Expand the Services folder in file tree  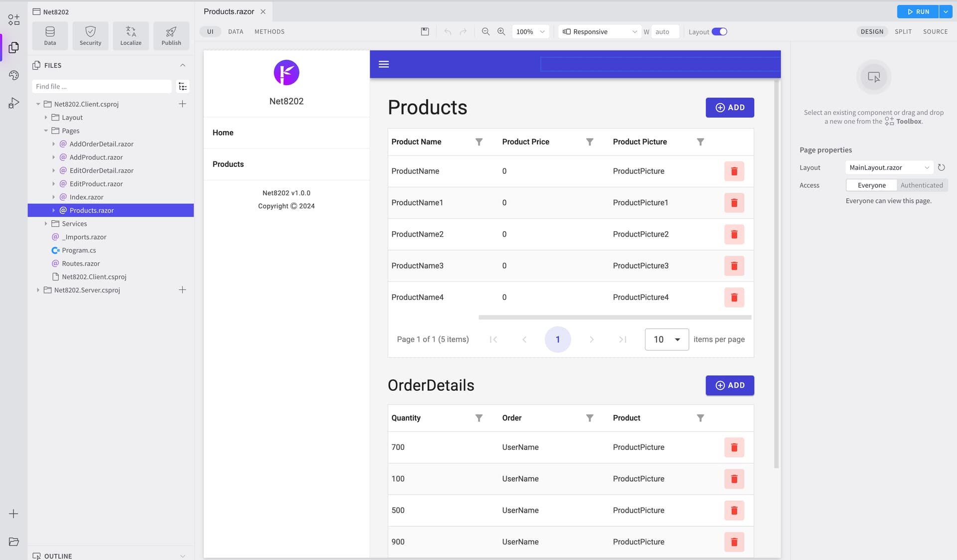46,224
